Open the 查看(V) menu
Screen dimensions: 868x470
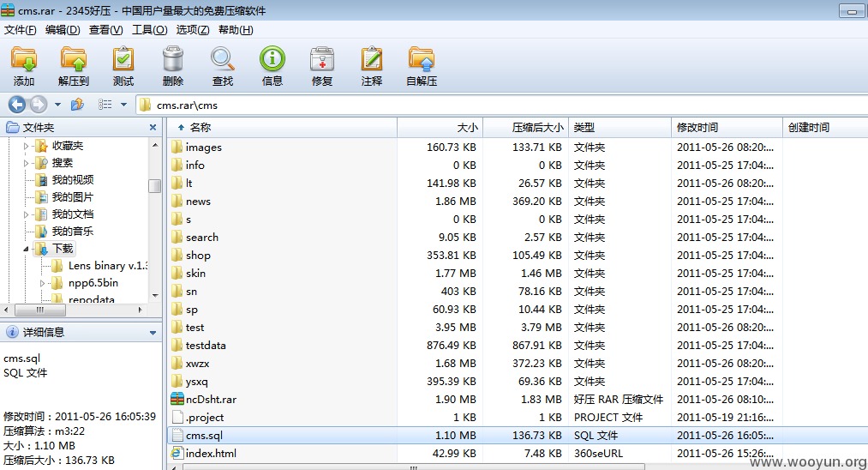[105, 30]
